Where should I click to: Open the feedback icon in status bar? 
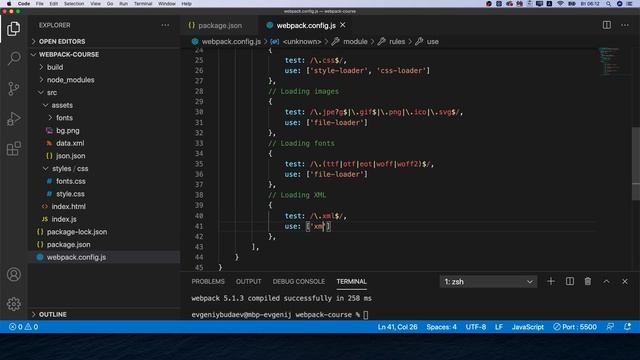[x=610, y=327]
